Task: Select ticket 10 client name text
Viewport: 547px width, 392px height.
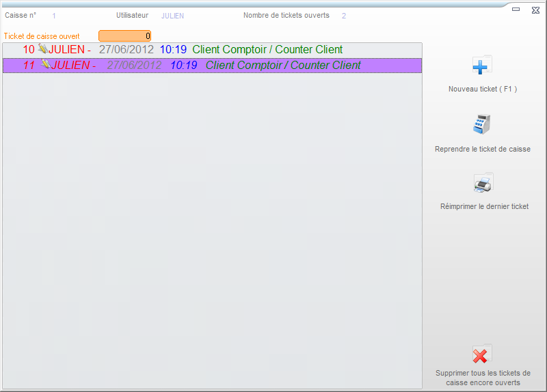Action: click(267, 50)
